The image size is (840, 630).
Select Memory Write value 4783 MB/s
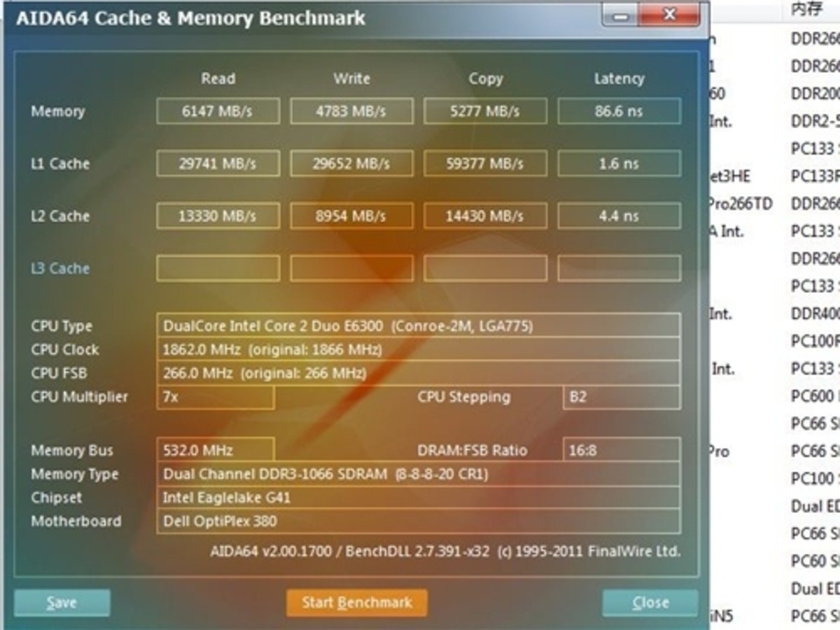[352, 111]
